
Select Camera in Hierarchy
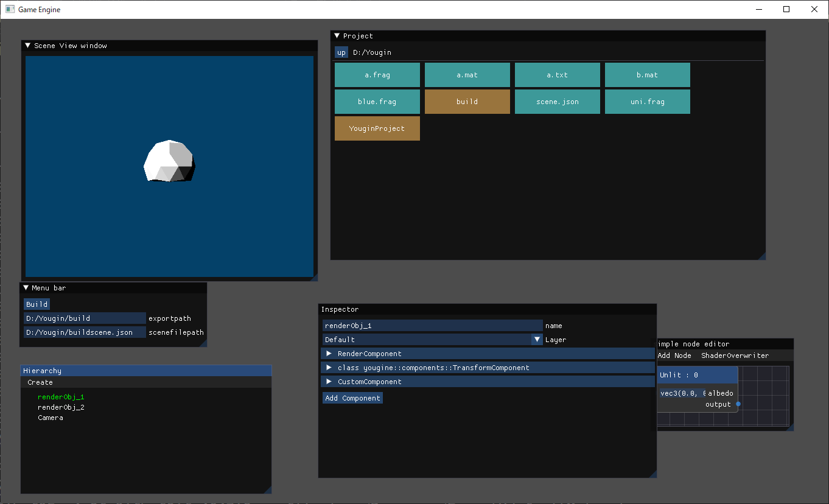coord(51,418)
